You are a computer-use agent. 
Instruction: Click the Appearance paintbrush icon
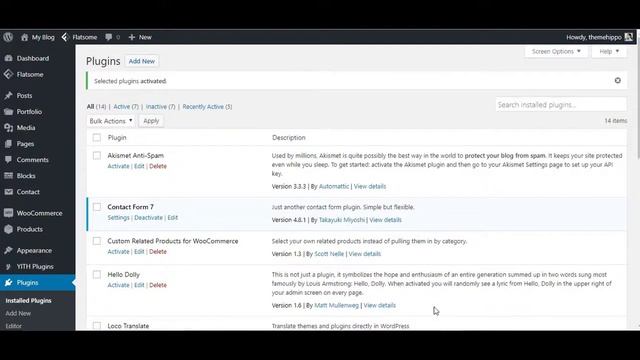(x=8, y=250)
